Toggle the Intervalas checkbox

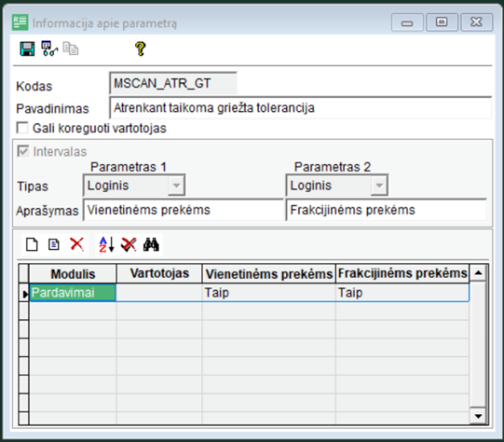click(22, 151)
